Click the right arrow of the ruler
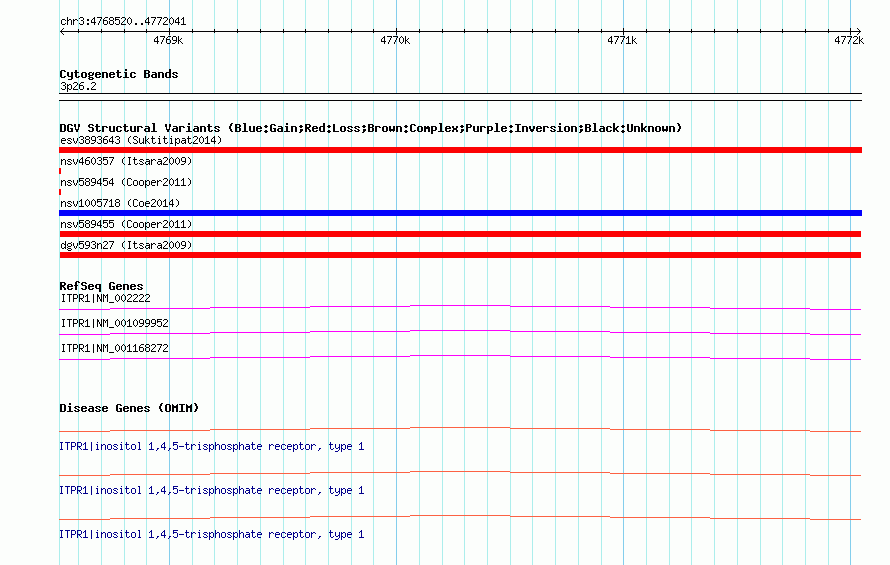 click(858, 32)
